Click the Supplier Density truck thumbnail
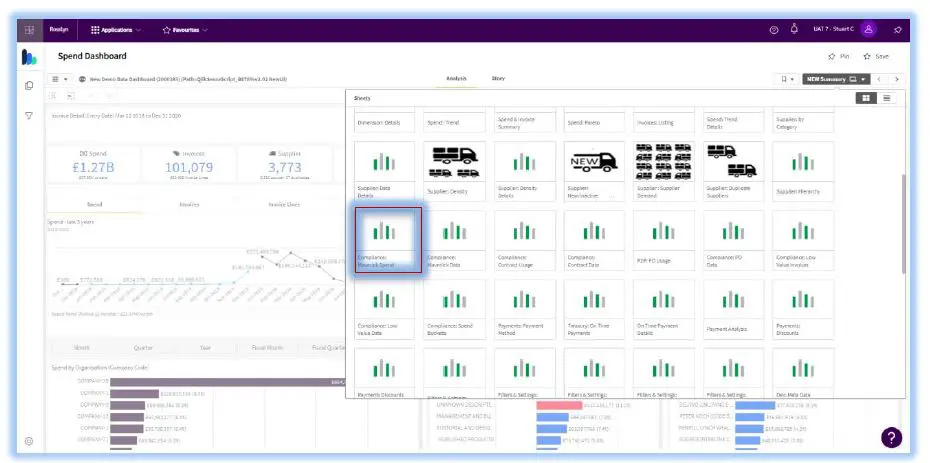Screen dimensions: 930x463 point(454,162)
